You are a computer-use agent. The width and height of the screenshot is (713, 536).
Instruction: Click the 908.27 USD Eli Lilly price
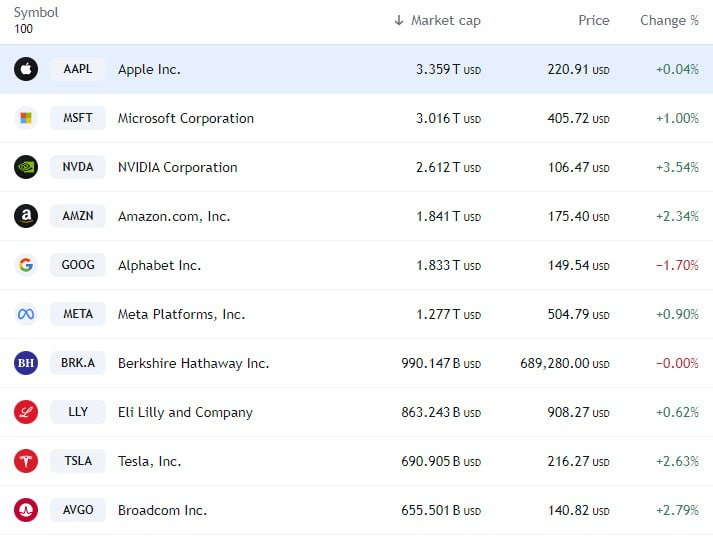[x=578, y=413]
